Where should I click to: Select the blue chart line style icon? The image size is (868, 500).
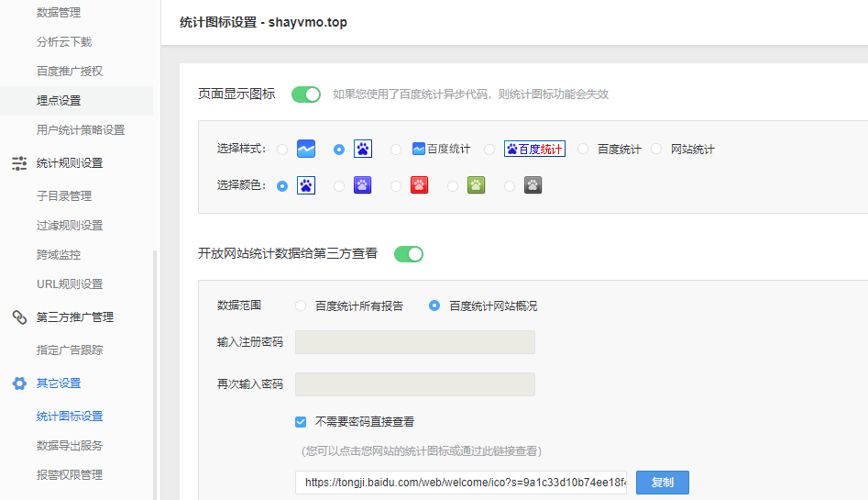click(x=306, y=149)
